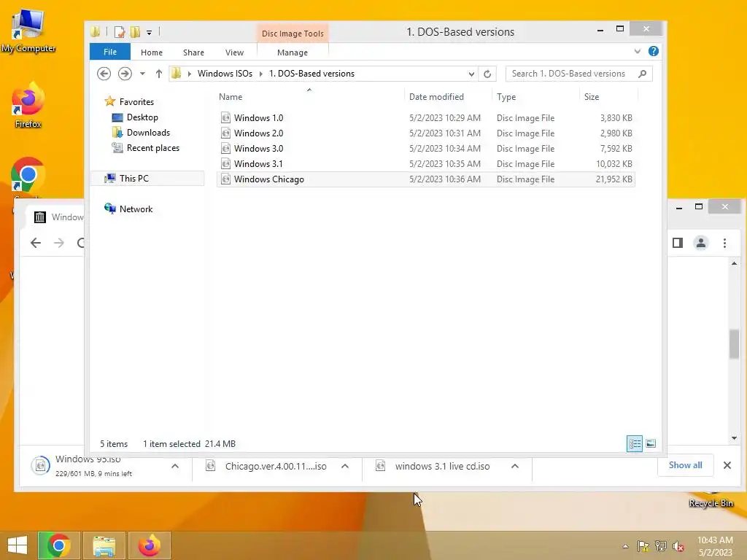Viewport: 747px width, 560px height.
Task: Open Recent places in navigation pane
Action: tap(152, 148)
